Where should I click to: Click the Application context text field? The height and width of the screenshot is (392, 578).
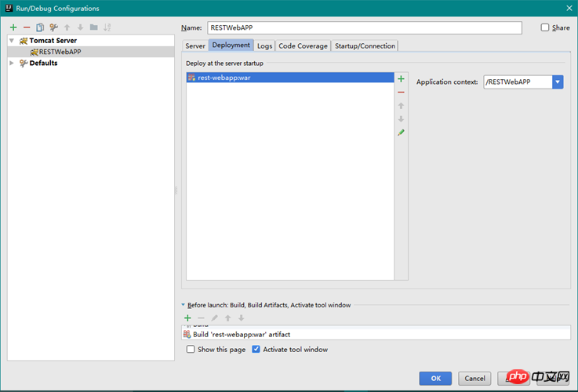pyautogui.click(x=518, y=82)
